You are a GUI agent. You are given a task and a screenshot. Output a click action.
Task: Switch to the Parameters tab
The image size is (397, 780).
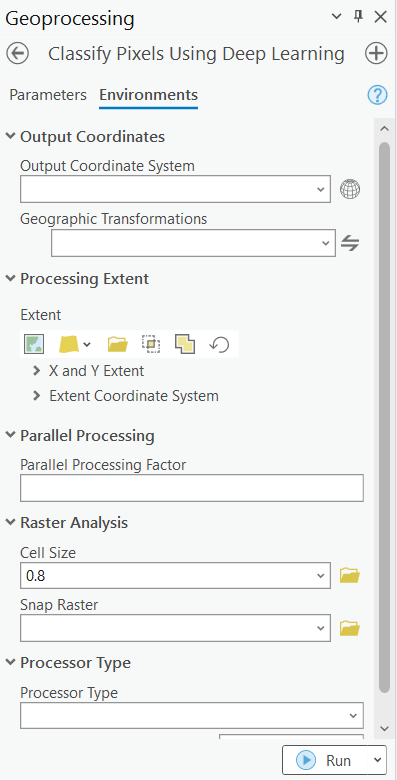tap(48, 95)
